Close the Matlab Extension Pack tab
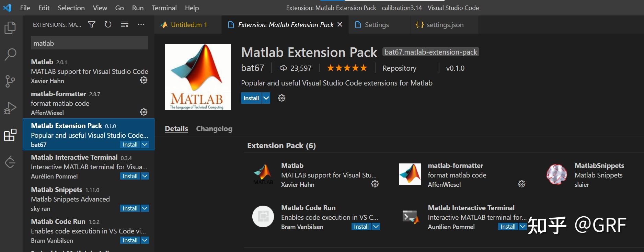The image size is (644, 252). pos(340,24)
